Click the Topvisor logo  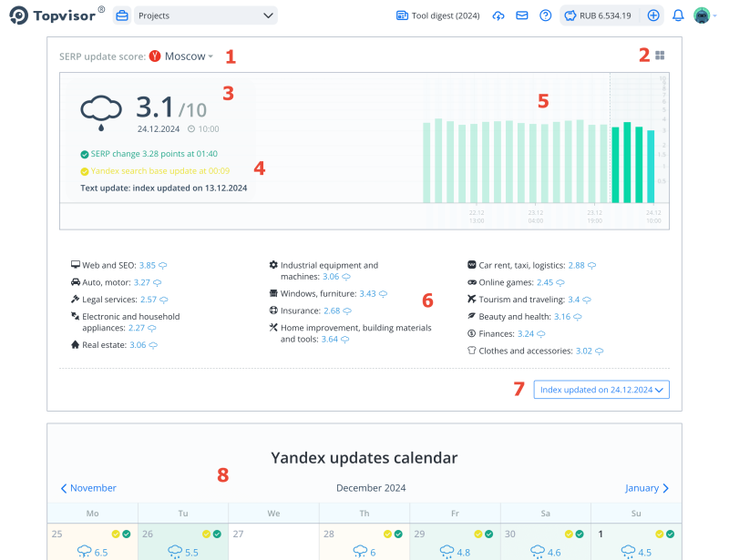click(56, 15)
